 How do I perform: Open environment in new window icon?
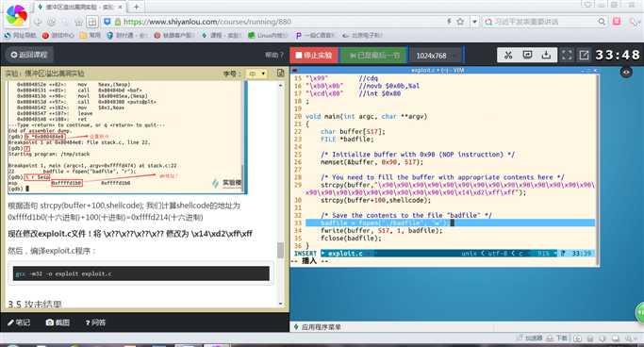click(x=584, y=55)
